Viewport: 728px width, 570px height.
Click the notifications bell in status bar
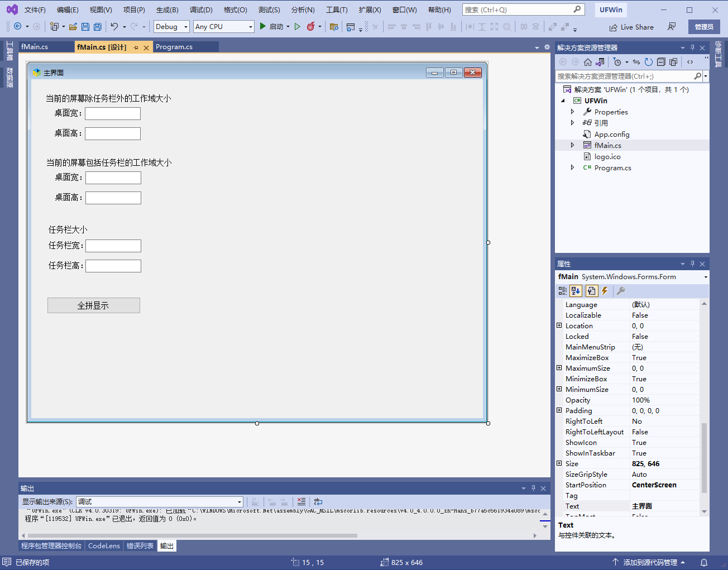point(704,563)
